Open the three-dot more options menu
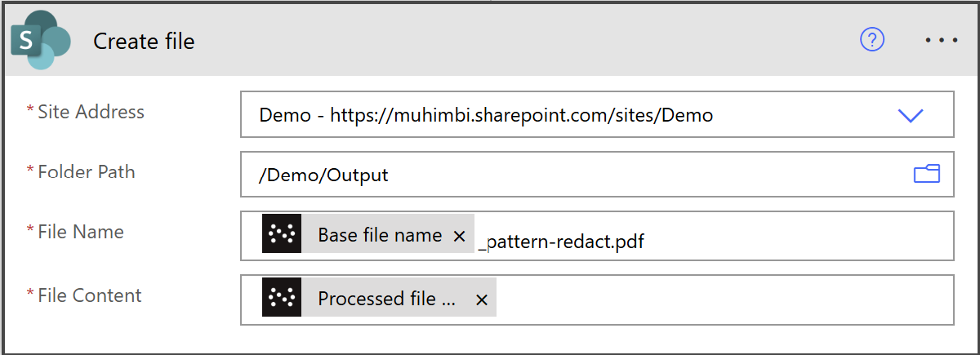This screenshot has width=980, height=355. pos(941,40)
